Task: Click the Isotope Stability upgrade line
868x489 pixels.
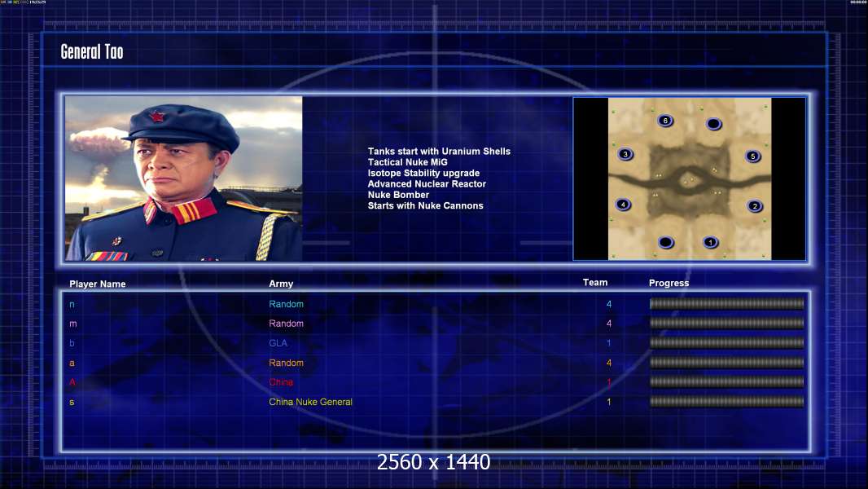Action: 423,173
